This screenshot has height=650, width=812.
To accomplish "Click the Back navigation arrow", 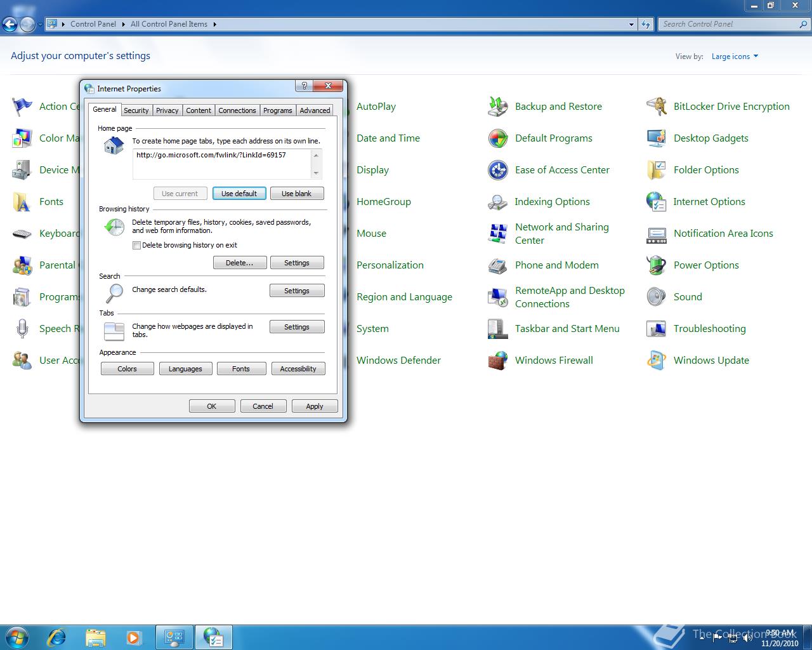I will [x=10, y=24].
